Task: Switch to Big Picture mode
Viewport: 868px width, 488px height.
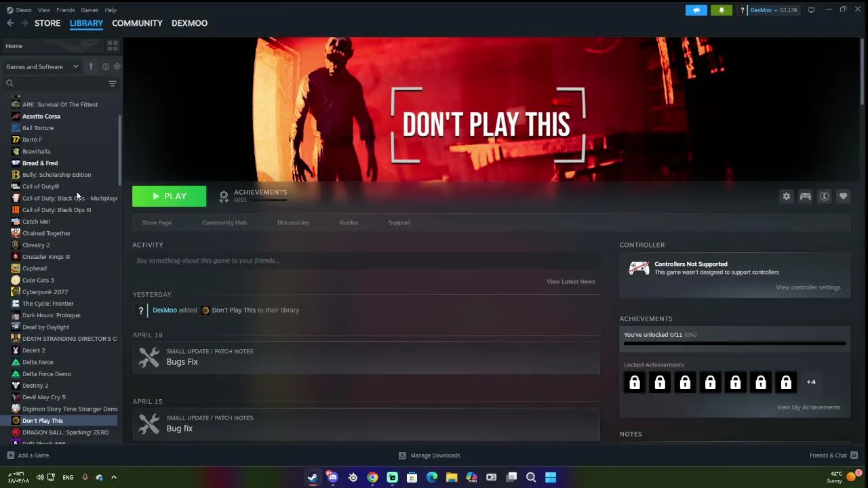Action: click(811, 10)
